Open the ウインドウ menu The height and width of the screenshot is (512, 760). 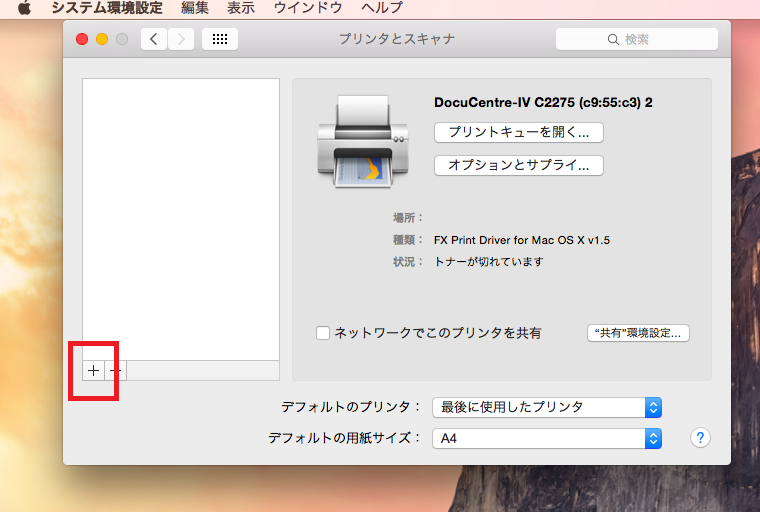pos(308,8)
